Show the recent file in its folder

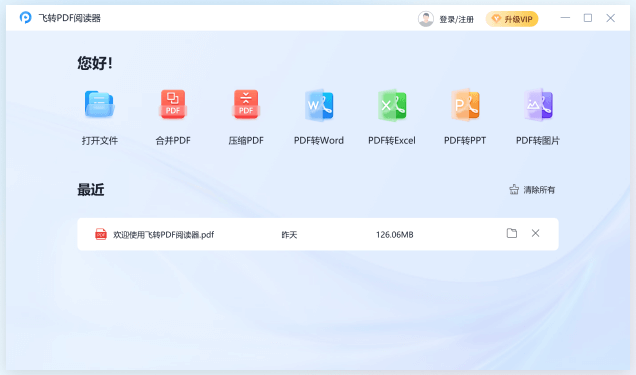coord(512,233)
